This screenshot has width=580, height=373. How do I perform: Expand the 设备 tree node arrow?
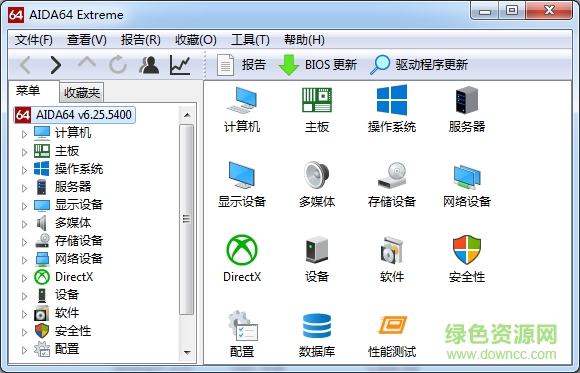point(24,296)
